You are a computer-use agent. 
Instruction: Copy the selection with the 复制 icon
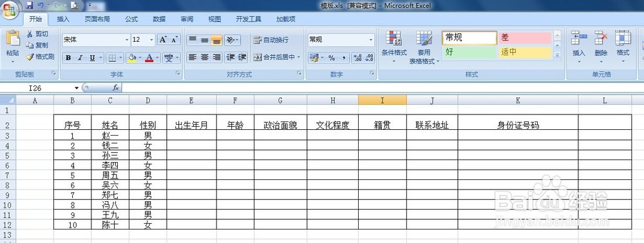tap(30, 45)
